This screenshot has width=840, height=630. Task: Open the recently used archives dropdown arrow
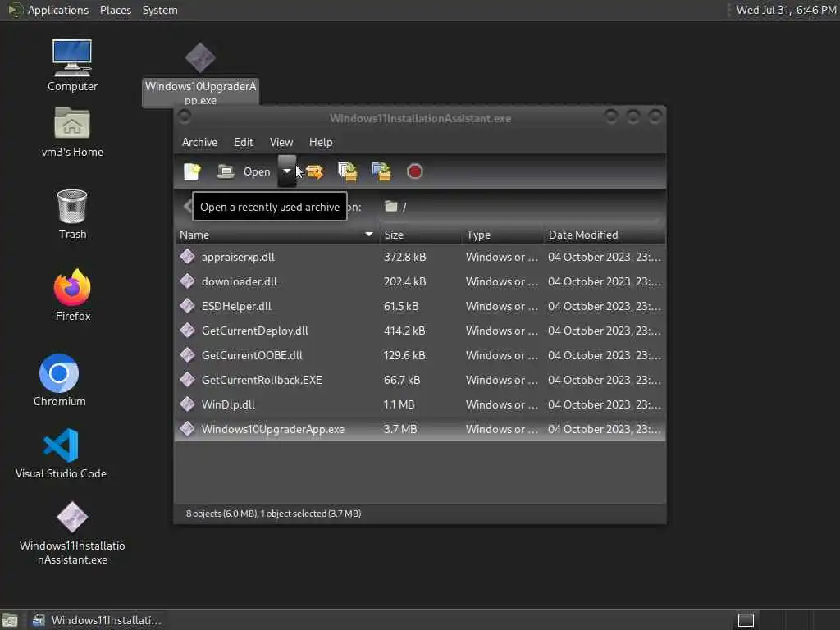click(x=286, y=171)
